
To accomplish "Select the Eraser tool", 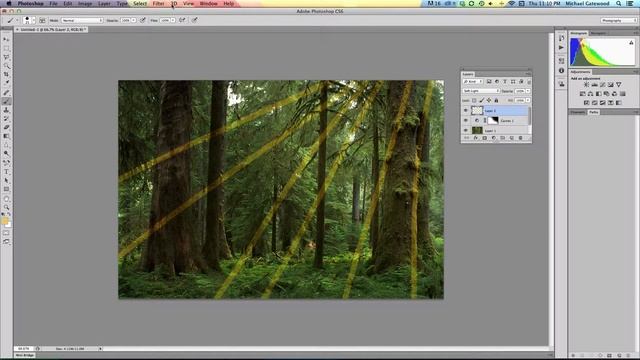I will (6, 127).
